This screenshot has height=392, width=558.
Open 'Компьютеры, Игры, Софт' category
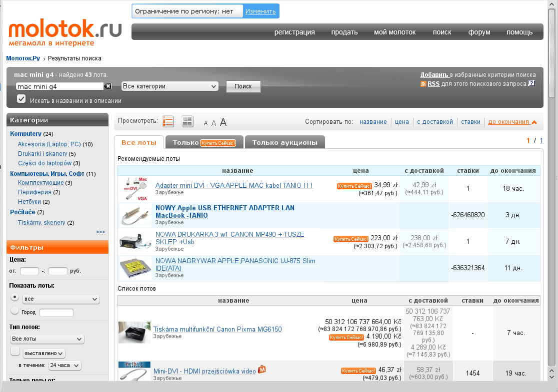[x=47, y=173]
